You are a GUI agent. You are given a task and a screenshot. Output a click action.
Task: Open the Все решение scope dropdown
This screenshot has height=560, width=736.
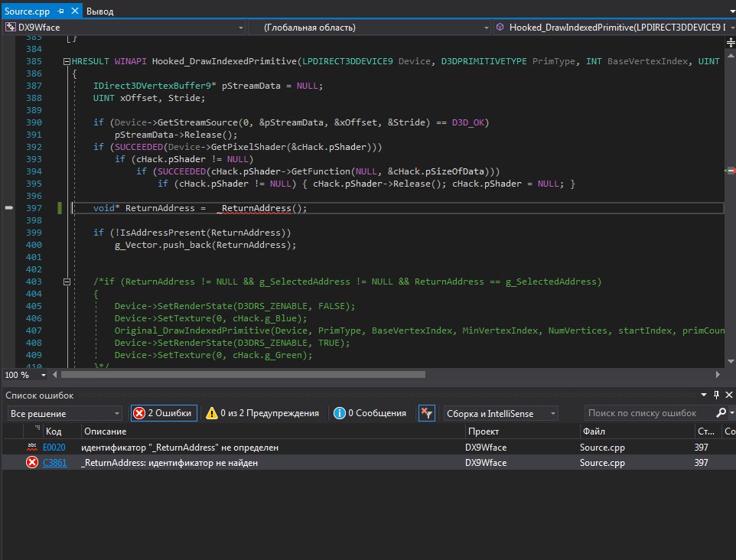pyautogui.click(x=64, y=413)
